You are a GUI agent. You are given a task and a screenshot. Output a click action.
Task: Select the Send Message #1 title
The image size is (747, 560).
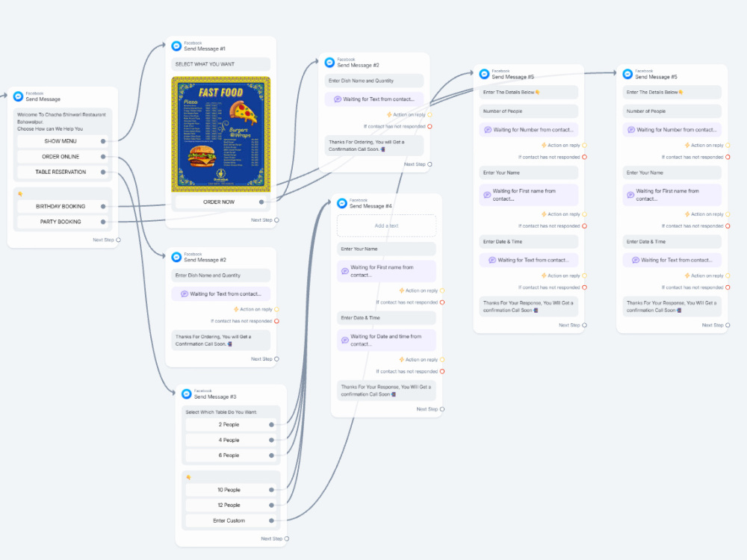pos(205,49)
